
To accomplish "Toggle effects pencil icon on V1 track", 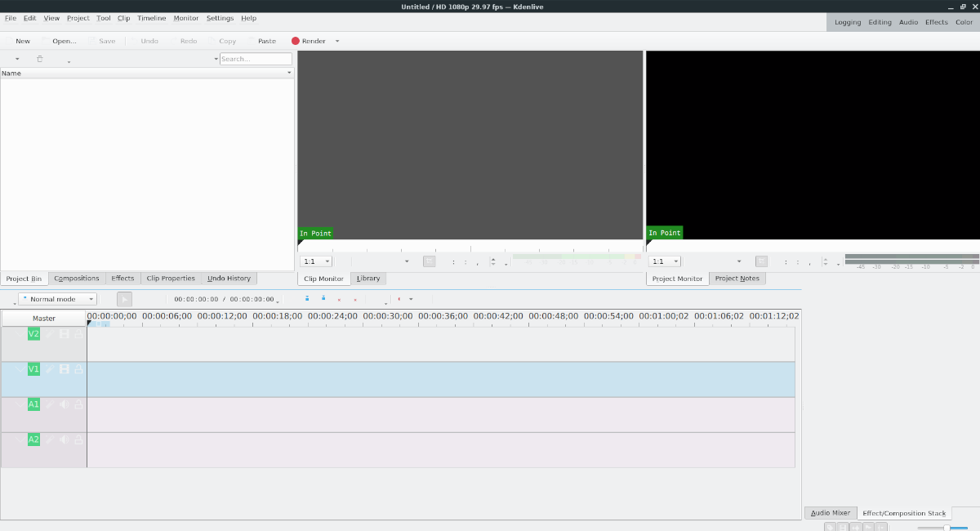I will tap(49, 369).
